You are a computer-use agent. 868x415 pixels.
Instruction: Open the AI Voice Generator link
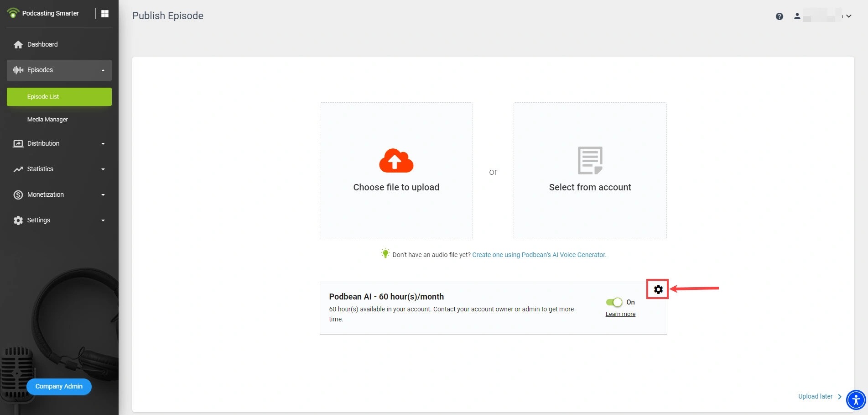click(x=539, y=255)
